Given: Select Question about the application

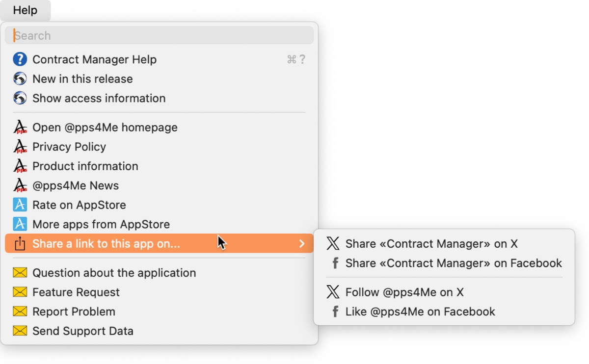Looking at the screenshot, I should [159, 273].
